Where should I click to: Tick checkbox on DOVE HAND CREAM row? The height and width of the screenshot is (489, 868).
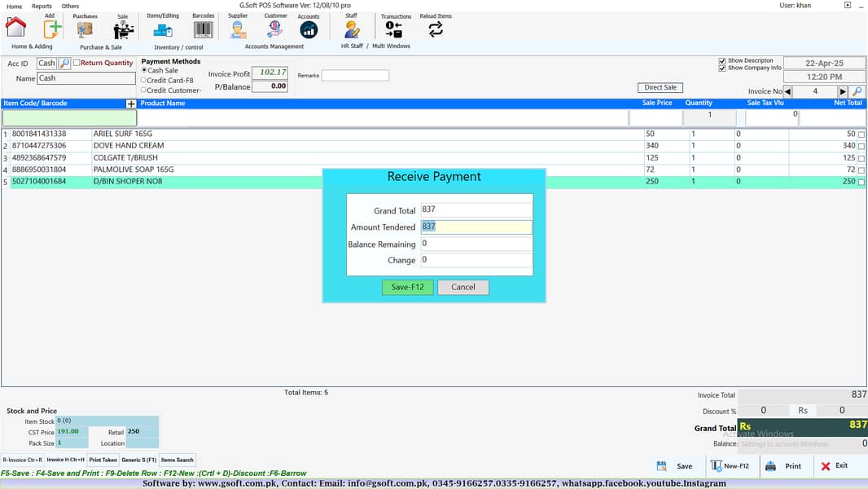pos(861,146)
